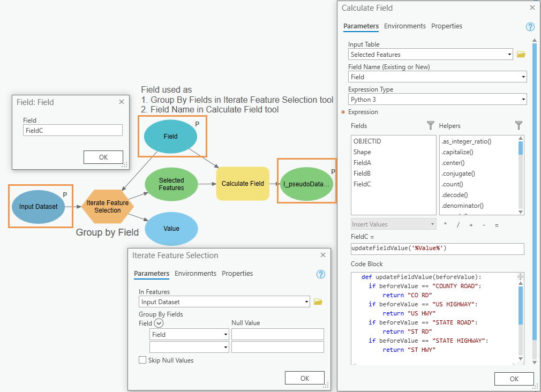The width and height of the screenshot is (541, 392).
Task: Enable Skip Null Values checkbox
Action: [x=142, y=360]
